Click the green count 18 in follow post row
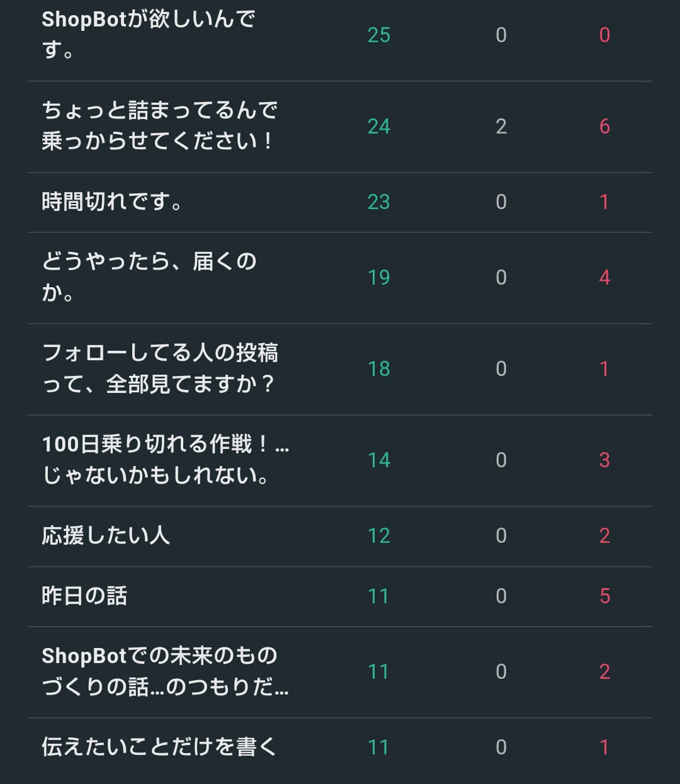680x784 pixels. (379, 369)
